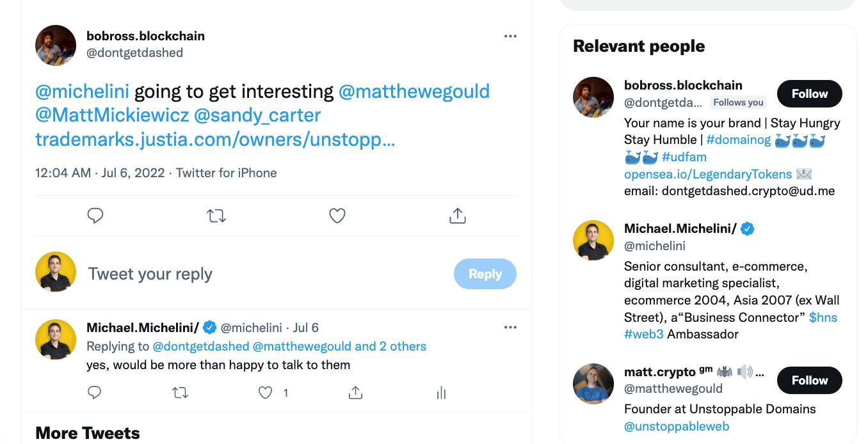868x444 pixels.
Task: Retweet the bobross.blockchain tweet
Action: [216, 216]
